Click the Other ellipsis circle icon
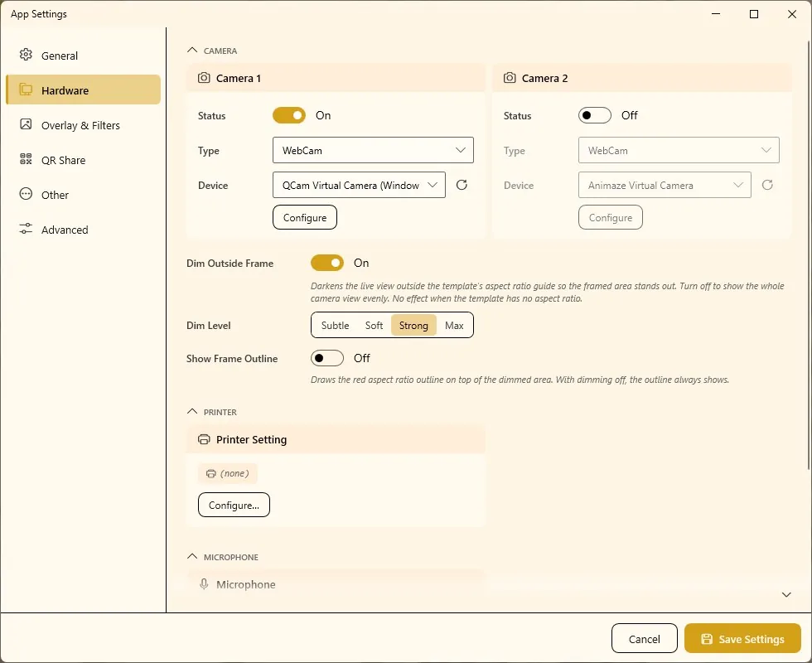 coord(26,194)
